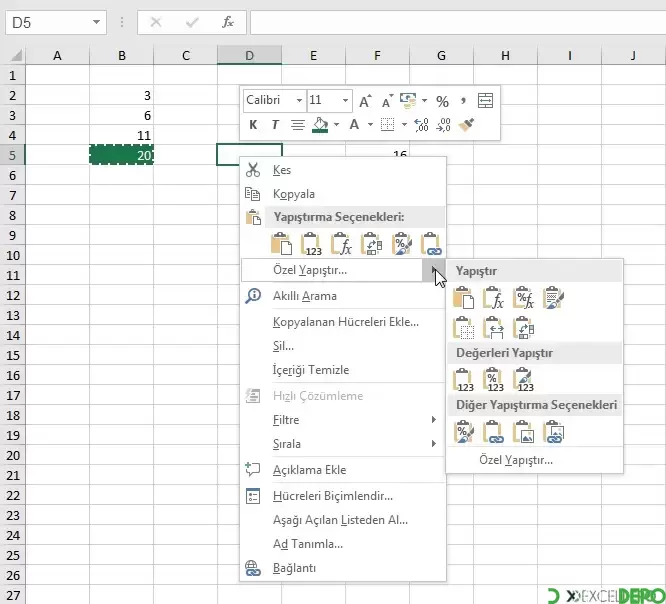The width and height of the screenshot is (666, 604).
Task: Open the font color dropdown arrow
Action: [x=370, y=125]
